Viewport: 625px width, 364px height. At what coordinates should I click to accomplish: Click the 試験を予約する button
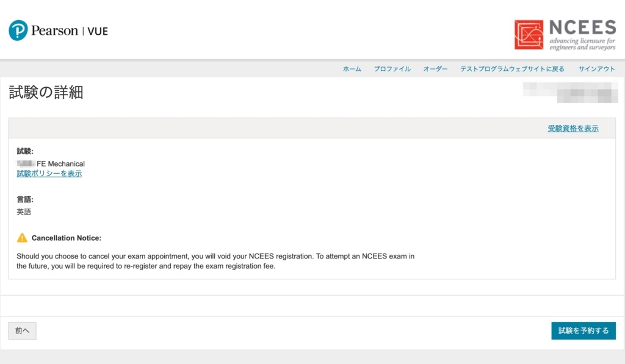[x=583, y=330]
